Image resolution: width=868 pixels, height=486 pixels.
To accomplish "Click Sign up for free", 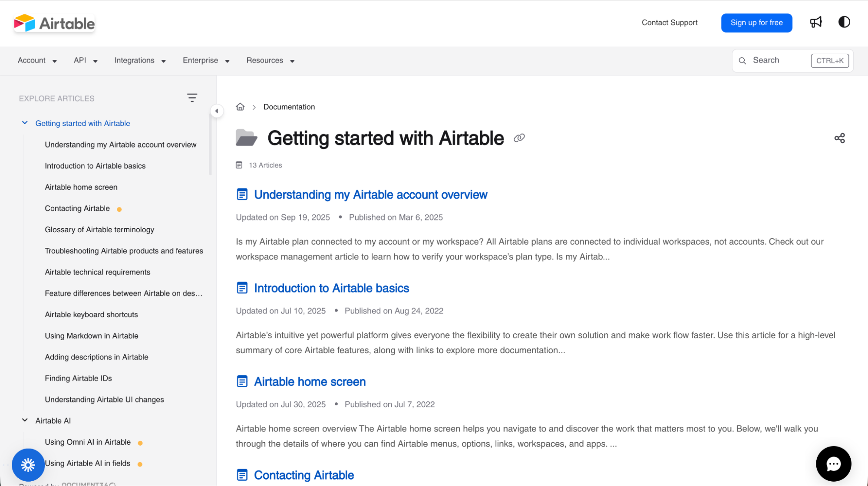I will [756, 23].
